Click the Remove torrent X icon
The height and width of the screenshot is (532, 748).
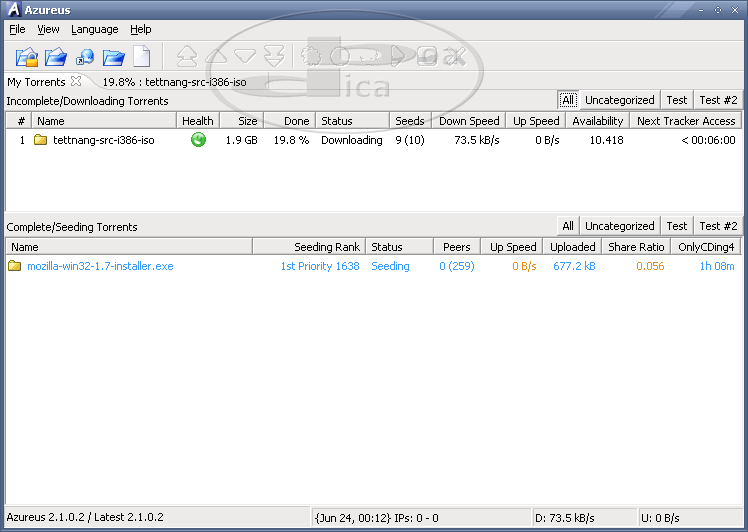coord(456,56)
